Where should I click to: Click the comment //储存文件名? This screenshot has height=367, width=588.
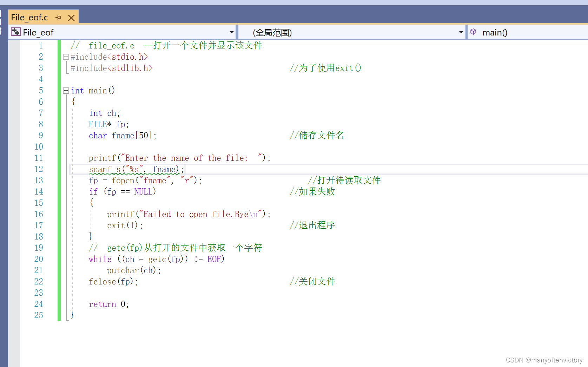(x=317, y=136)
